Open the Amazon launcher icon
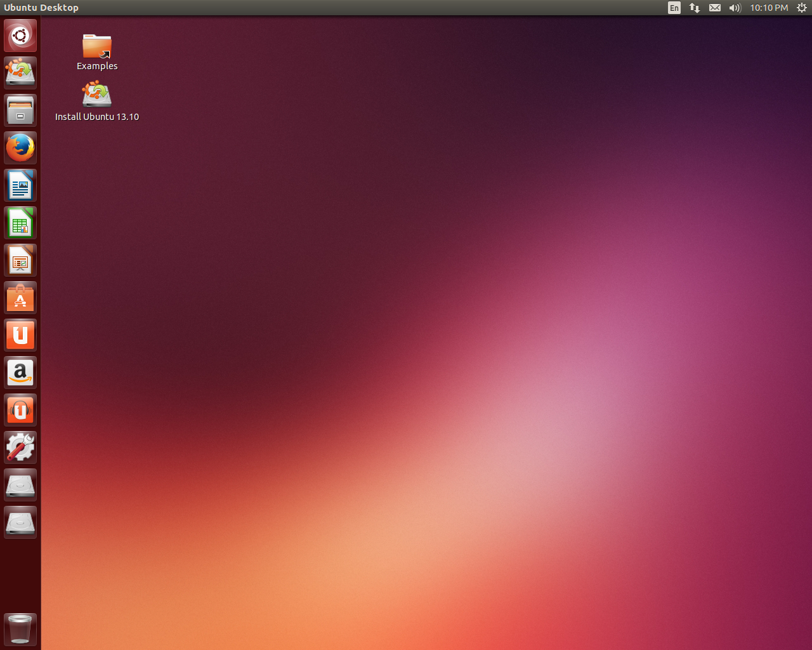The width and height of the screenshot is (812, 650). click(x=20, y=373)
